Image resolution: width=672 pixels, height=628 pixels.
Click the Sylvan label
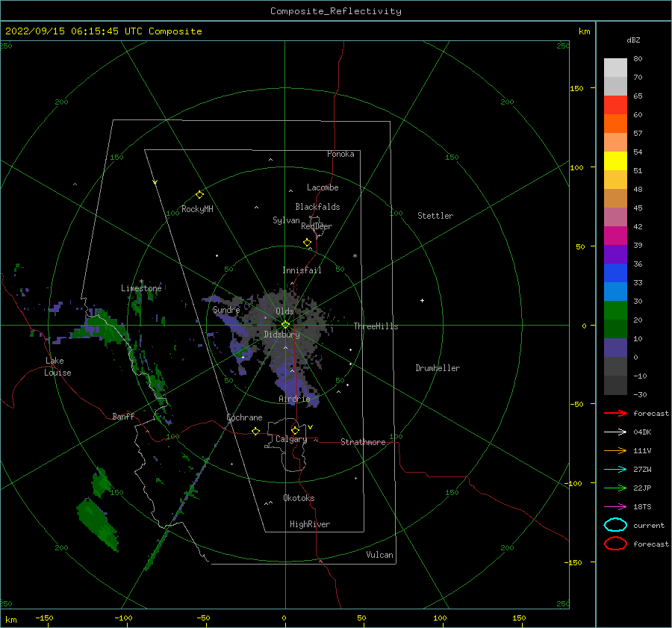(x=286, y=220)
